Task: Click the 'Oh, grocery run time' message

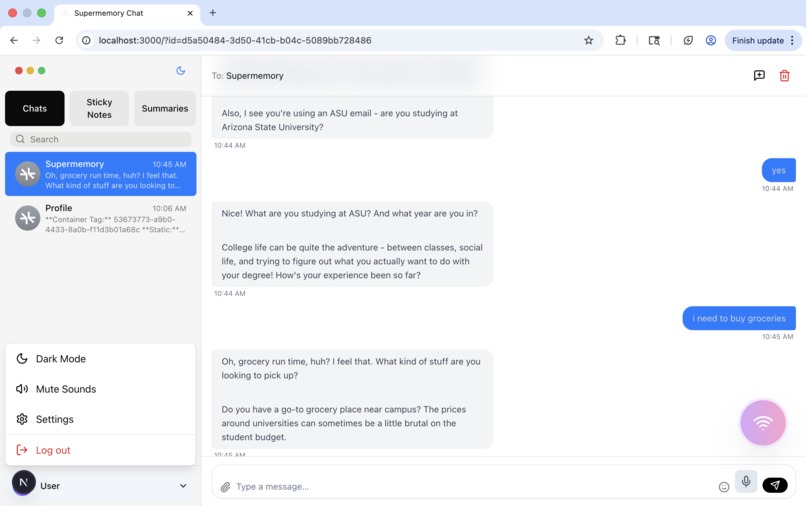Action: (x=352, y=399)
